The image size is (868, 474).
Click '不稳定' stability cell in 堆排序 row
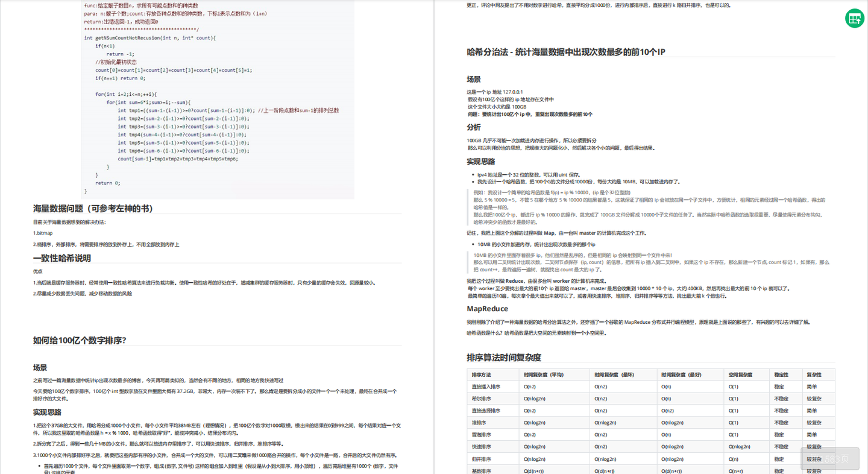[781, 423]
